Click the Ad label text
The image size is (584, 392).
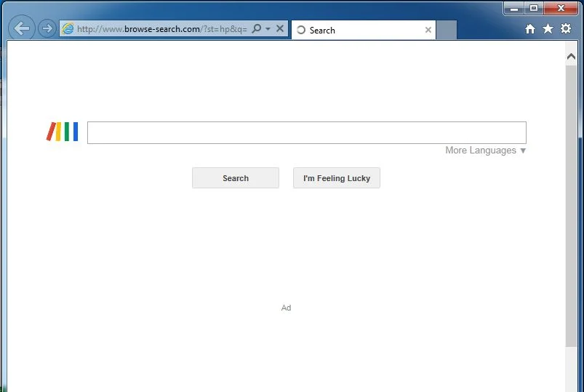click(x=286, y=308)
